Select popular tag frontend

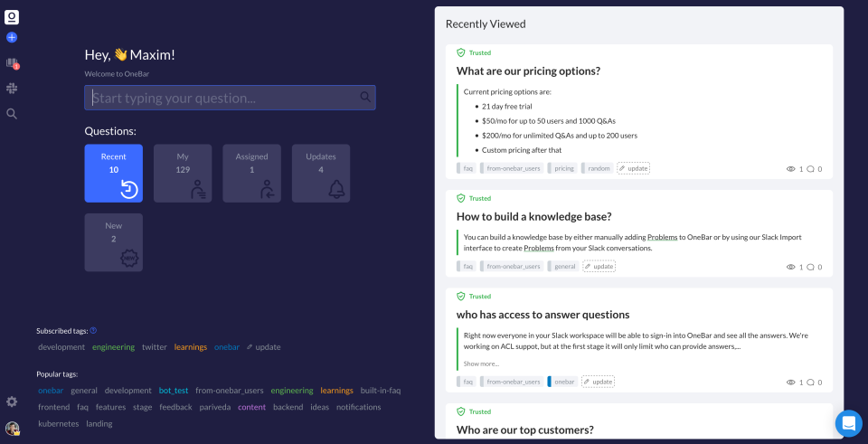(x=53, y=407)
